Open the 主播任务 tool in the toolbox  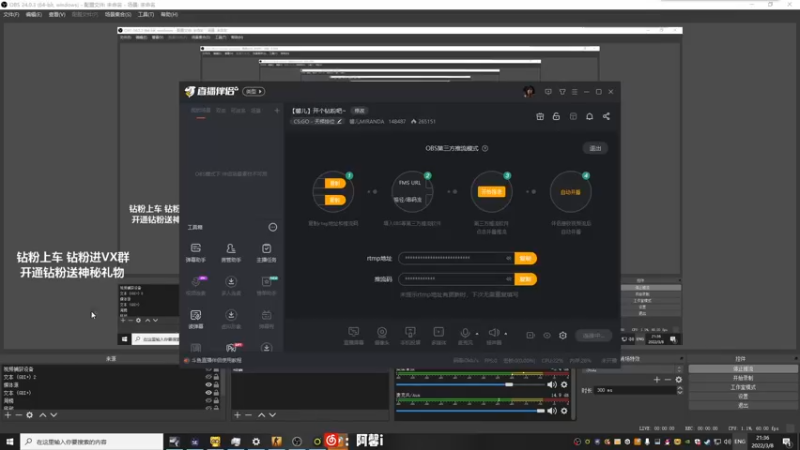click(x=266, y=253)
